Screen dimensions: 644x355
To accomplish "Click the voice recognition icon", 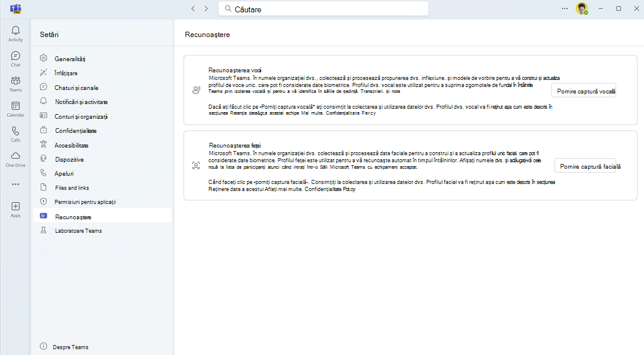I will tap(196, 90).
